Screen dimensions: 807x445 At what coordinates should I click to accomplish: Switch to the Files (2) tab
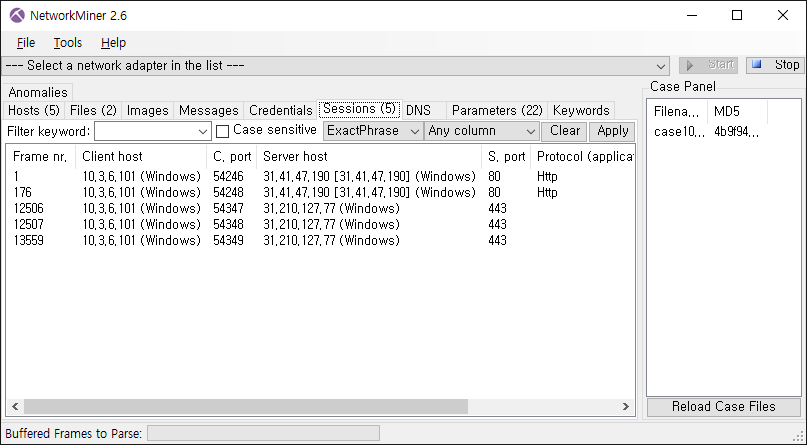pos(93,110)
